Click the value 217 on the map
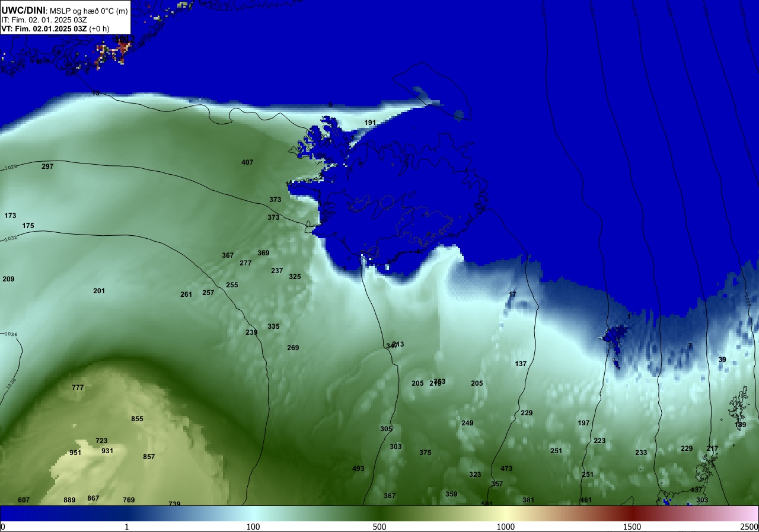The width and height of the screenshot is (759, 532). point(712,448)
